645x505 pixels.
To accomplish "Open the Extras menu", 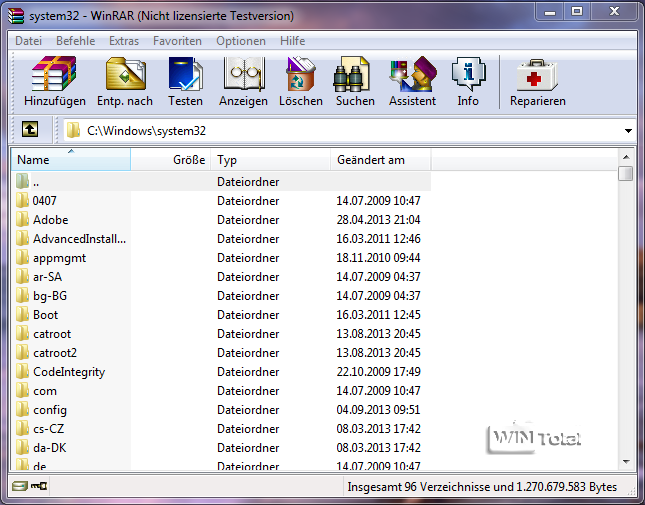I will (124, 41).
